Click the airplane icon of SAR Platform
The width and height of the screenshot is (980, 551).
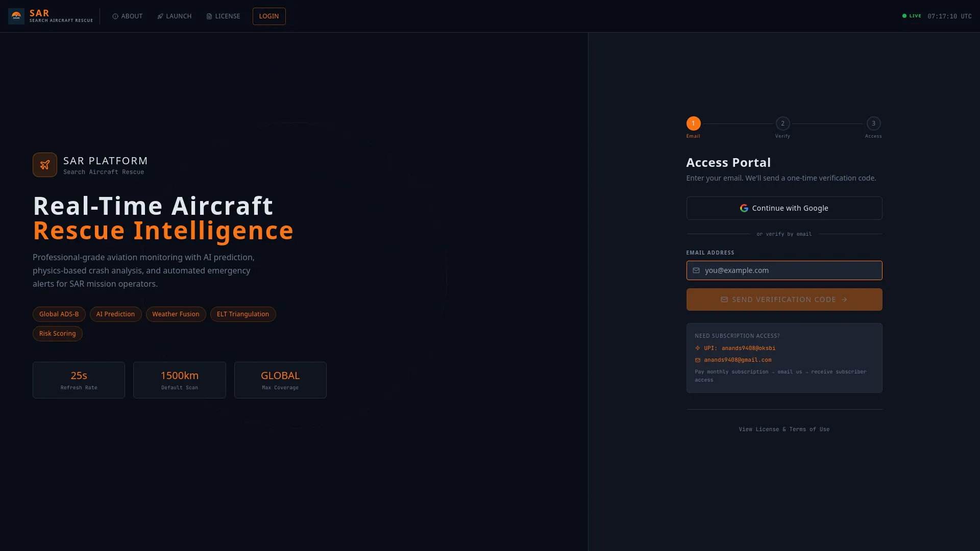tap(45, 165)
